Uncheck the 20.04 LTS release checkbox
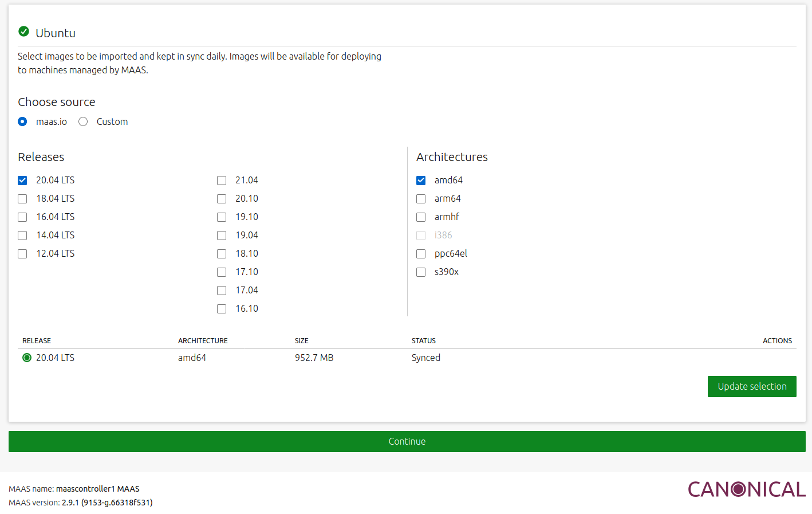Image resolution: width=812 pixels, height=514 pixels. 22,181
